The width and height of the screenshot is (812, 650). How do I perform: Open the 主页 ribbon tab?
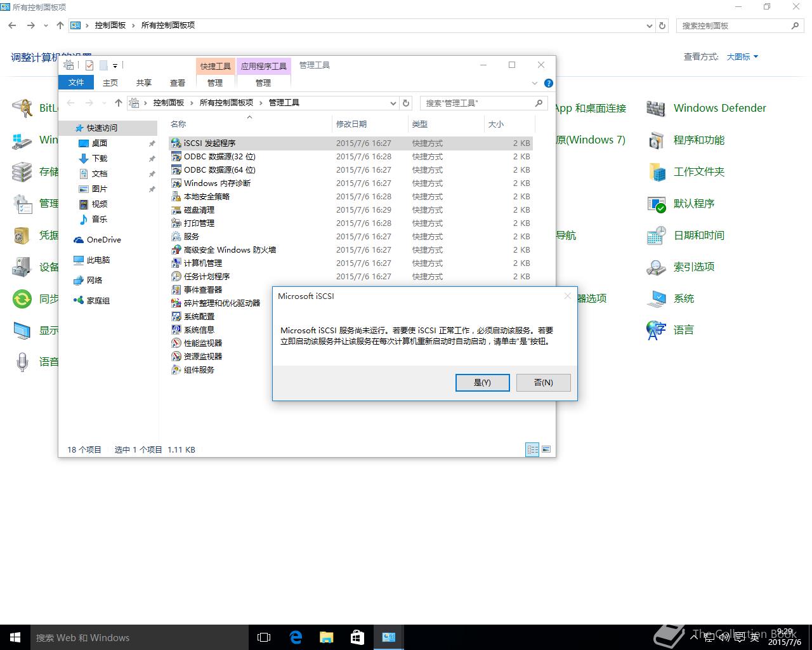tap(110, 83)
